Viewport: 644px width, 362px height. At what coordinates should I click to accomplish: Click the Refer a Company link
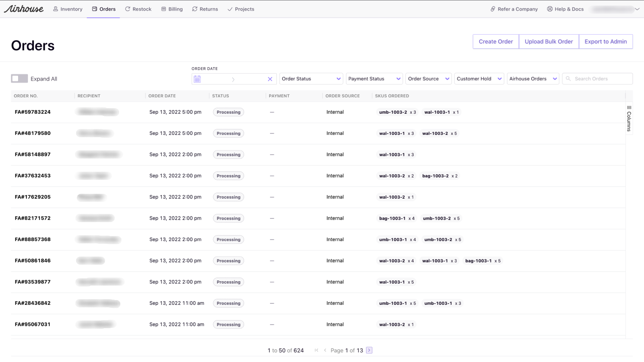point(514,9)
